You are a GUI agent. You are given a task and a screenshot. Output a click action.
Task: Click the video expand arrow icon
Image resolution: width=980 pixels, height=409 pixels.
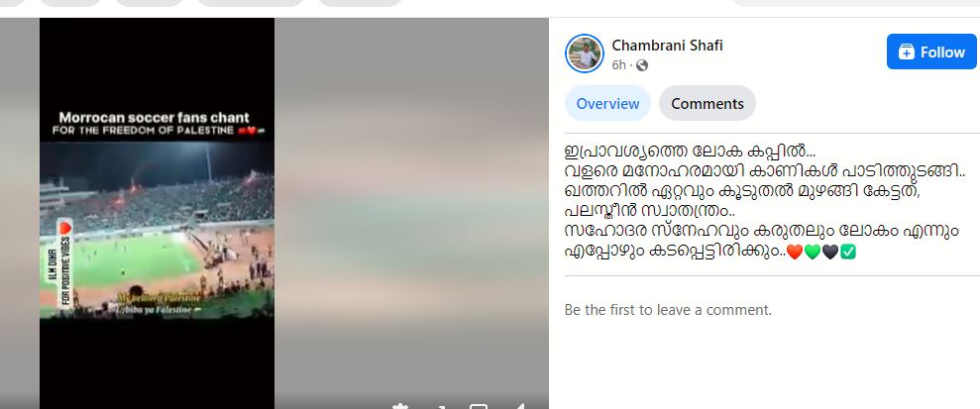439,406
